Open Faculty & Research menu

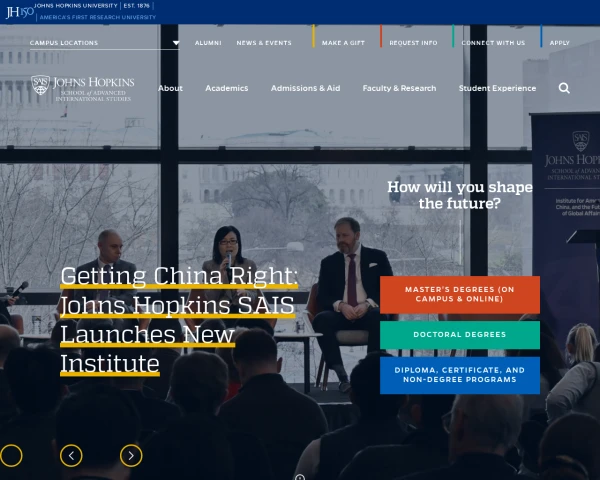(x=399, y=88)
